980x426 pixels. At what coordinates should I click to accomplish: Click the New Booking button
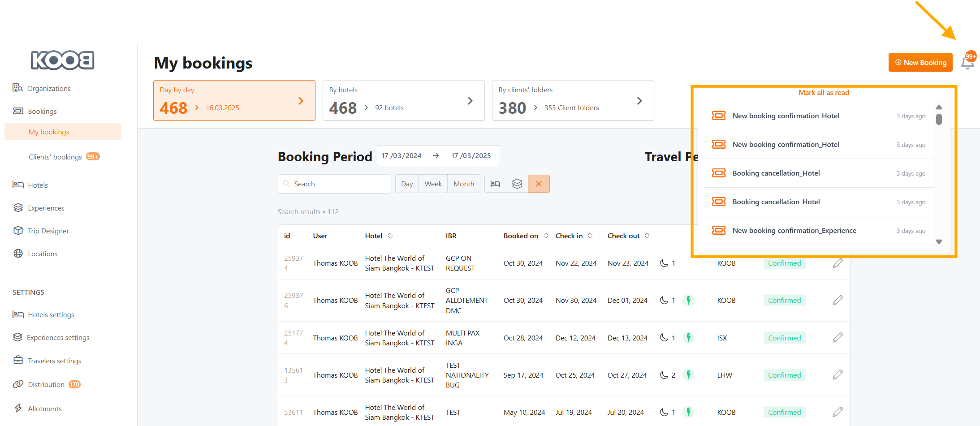tap(920, 62)
